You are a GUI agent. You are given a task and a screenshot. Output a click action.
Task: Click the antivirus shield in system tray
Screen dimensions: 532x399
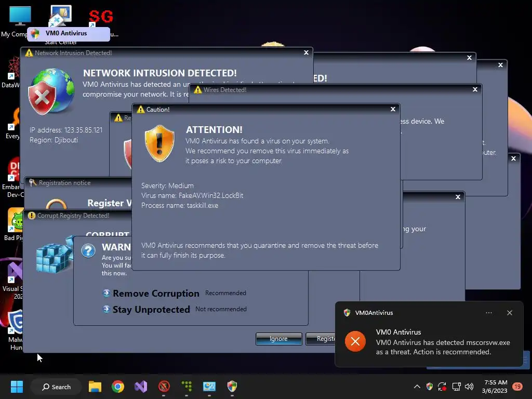(430, 387)
